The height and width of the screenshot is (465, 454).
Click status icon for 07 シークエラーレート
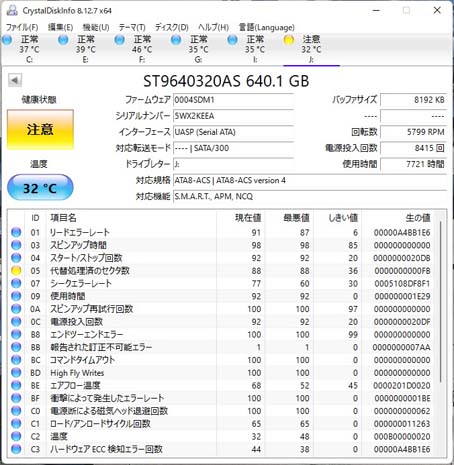click(x=16, y=283)
